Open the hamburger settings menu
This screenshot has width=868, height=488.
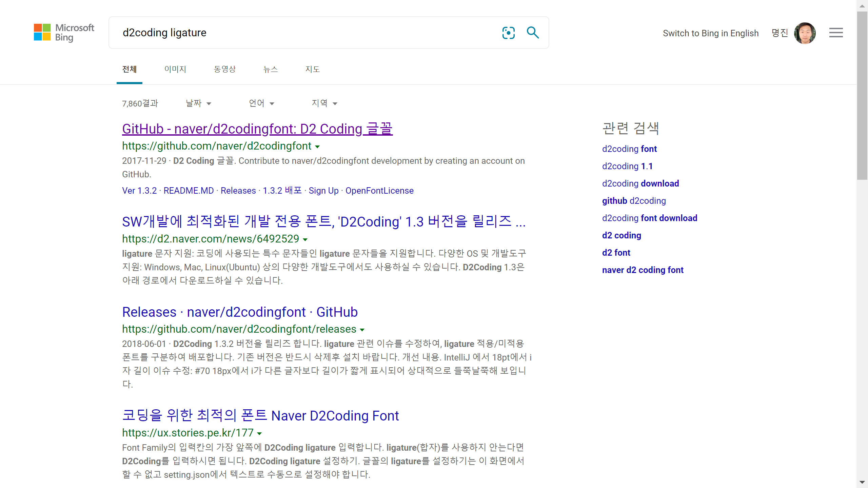836,33
